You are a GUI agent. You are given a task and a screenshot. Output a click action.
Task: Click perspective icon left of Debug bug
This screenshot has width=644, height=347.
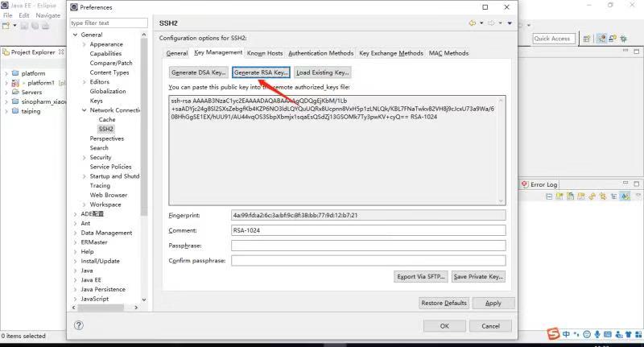[613, 39]
